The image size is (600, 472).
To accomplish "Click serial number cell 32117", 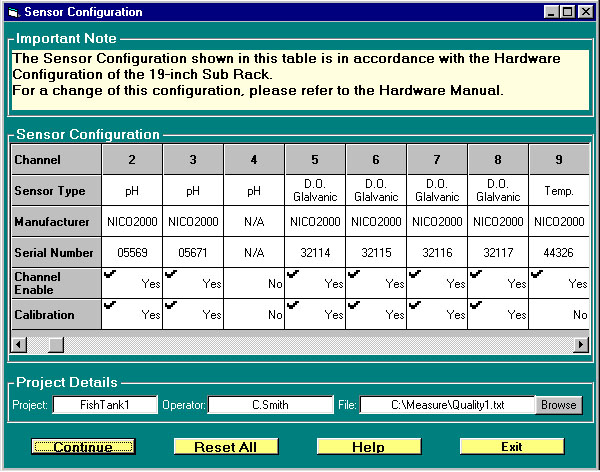I will click(x=498, y=252).
